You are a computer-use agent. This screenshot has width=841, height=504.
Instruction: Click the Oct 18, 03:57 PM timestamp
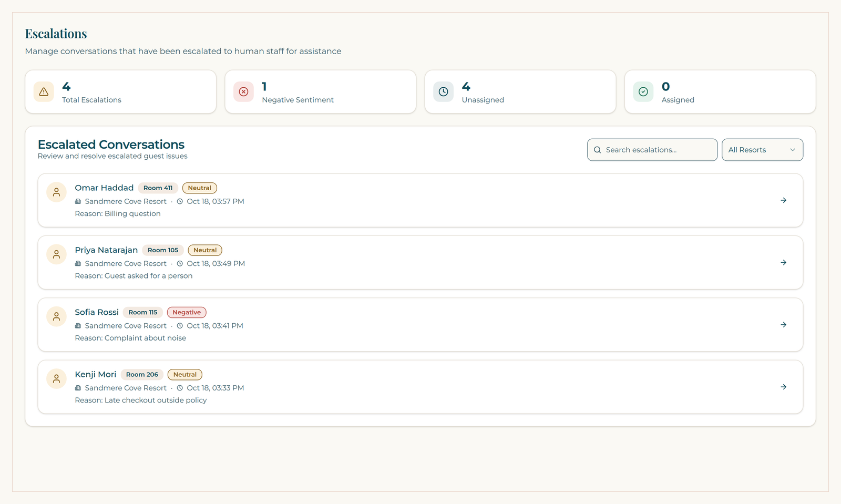coord(216,201)
